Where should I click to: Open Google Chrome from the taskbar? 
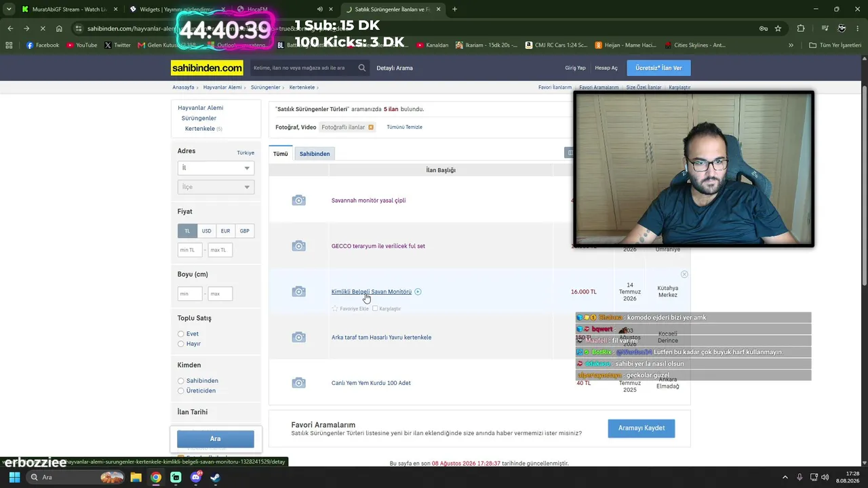(156, 477)
